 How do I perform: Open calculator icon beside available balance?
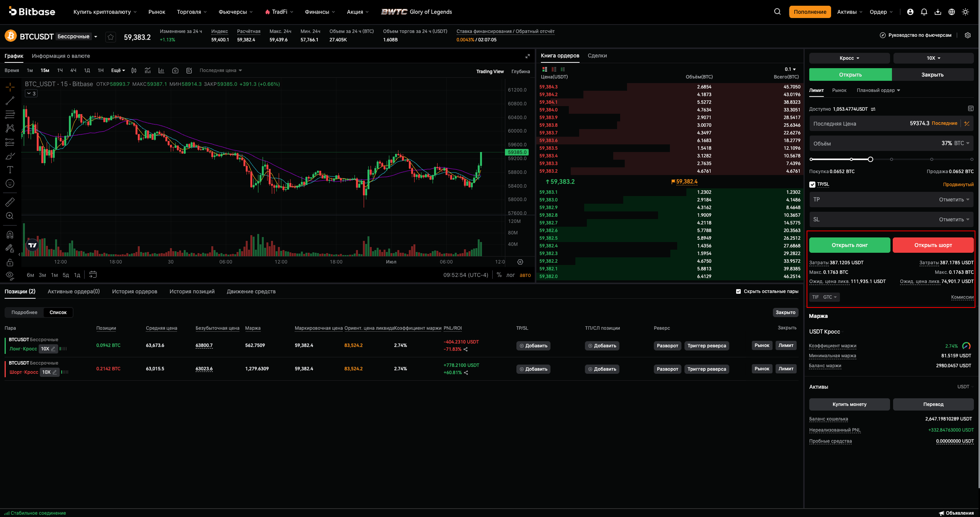(x=970, y=109)
